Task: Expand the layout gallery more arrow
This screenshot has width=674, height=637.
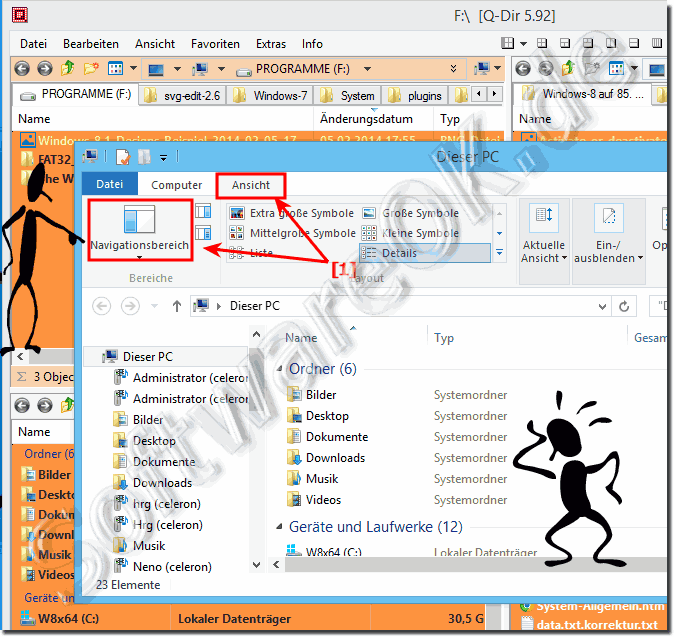Action: 499,253
